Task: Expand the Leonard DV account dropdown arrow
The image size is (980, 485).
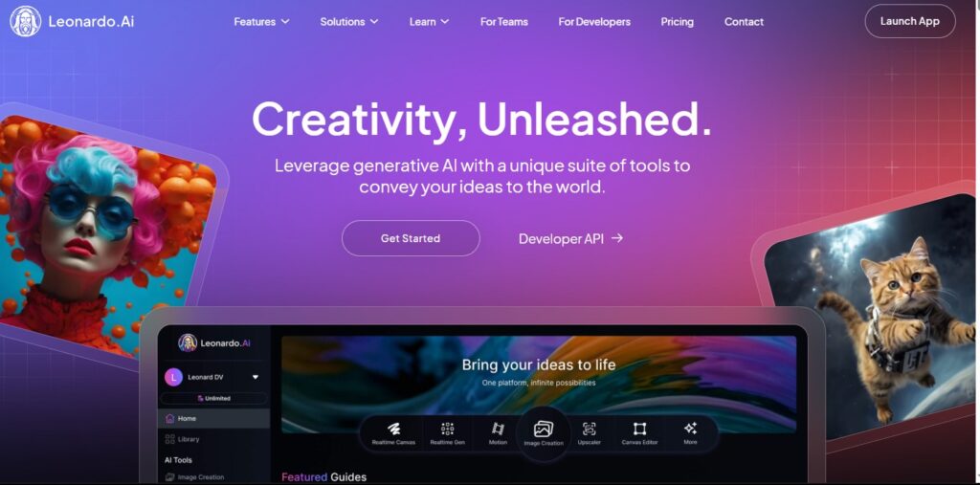Action: (x=255, y=377)
